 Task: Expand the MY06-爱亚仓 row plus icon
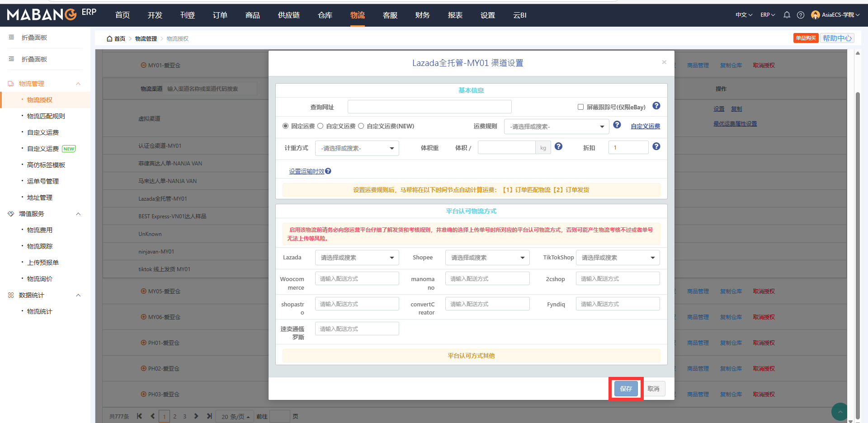tap(143, 317)
